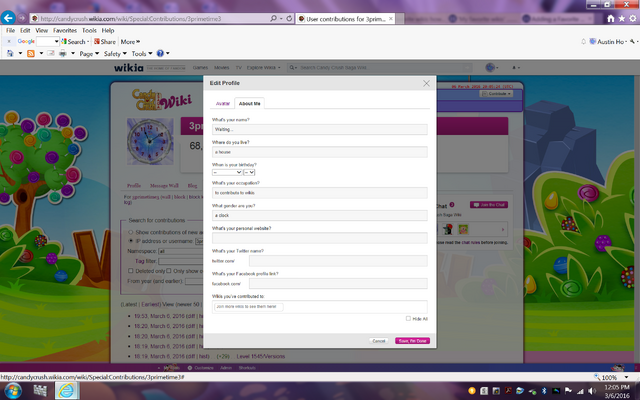640x400 pixels.
Task: Click the What's your name field
Action: [x=320, y=129]
